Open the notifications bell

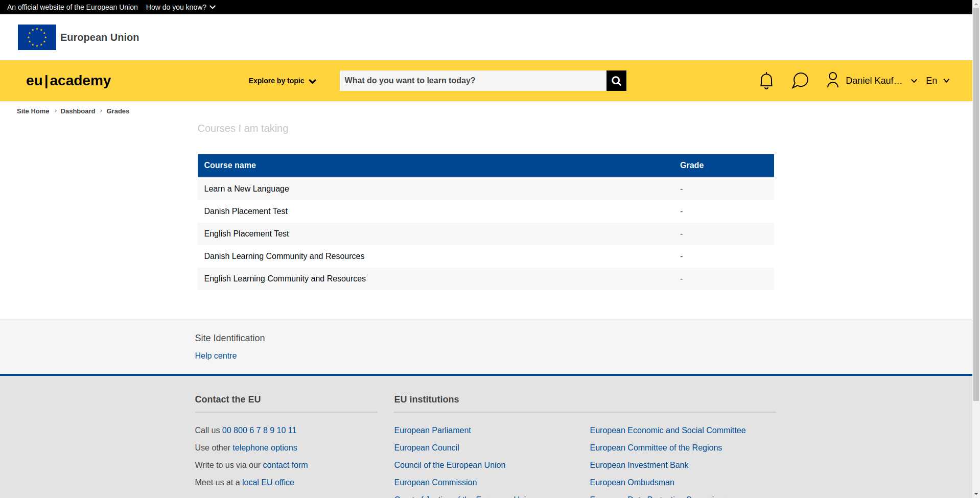[x=766, y=81]
